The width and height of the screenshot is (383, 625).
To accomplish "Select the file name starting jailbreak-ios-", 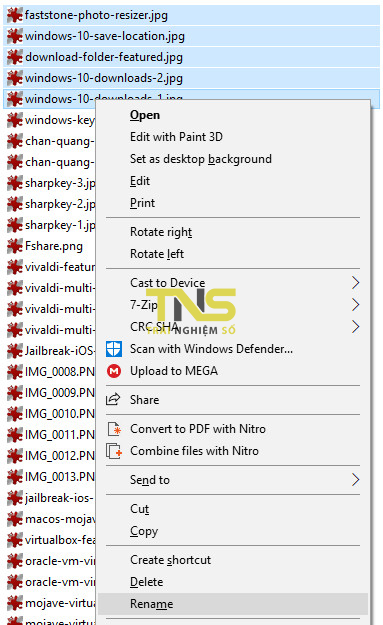I will pos(59,498).
